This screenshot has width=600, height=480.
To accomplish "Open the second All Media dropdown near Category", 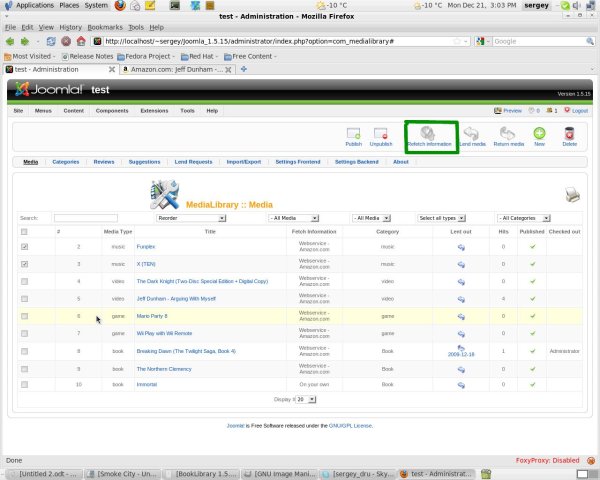I will pyautogui.click(x=371, y=218).
